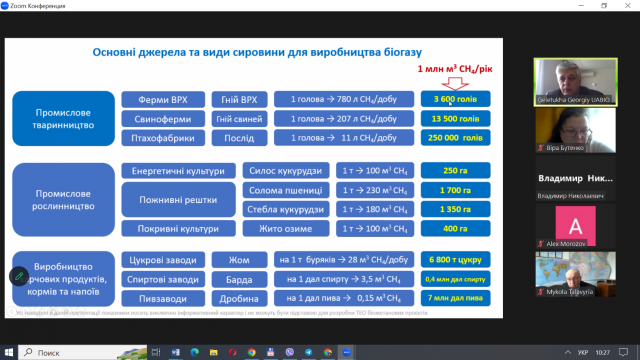This screenshot has width=640, height=360.
Task: Close the Zoom conference window
Action: pos(627,5)
